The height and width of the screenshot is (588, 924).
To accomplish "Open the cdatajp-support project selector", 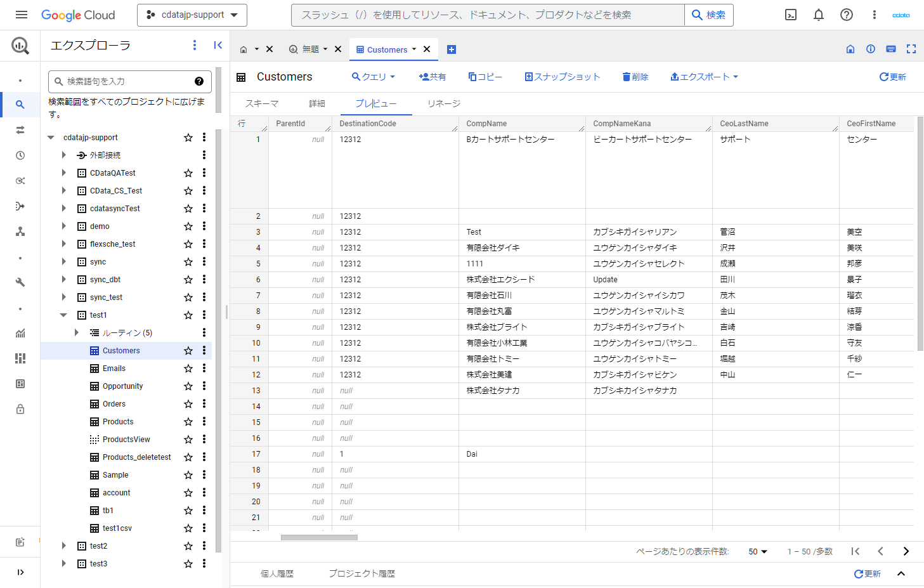I will tap(192, 15).
